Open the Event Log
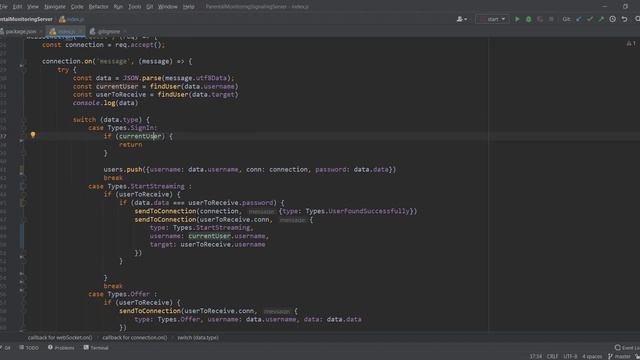 click(627, 348)
